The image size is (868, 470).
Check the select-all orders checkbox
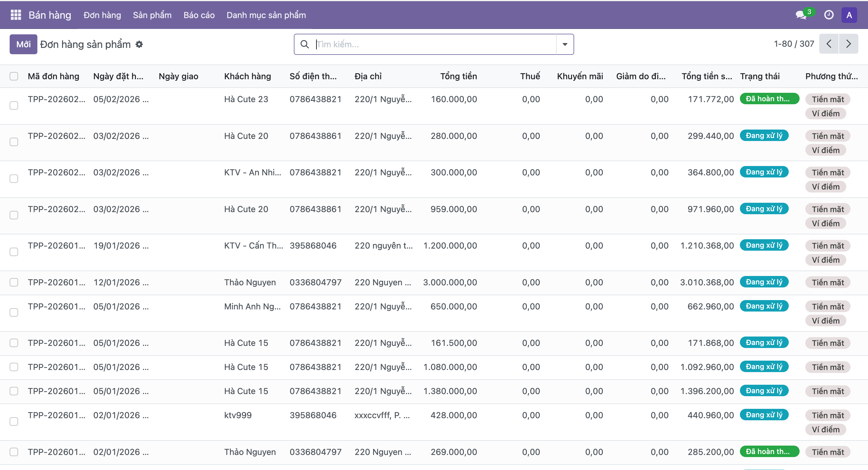coord(14,76)
